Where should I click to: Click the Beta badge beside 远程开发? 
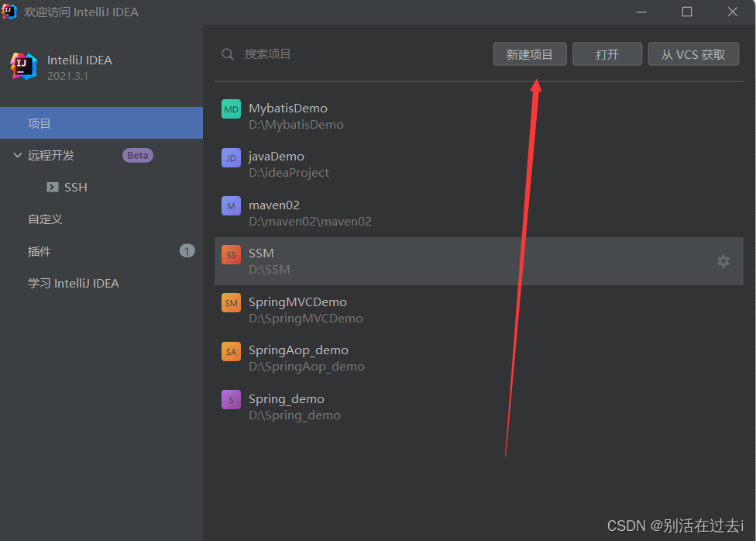138,155
